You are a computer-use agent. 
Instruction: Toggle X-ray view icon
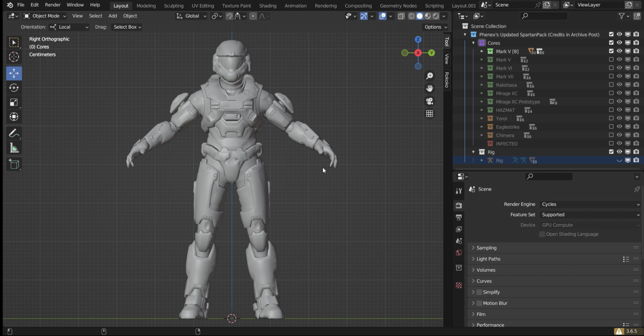(x=401, y=16)
